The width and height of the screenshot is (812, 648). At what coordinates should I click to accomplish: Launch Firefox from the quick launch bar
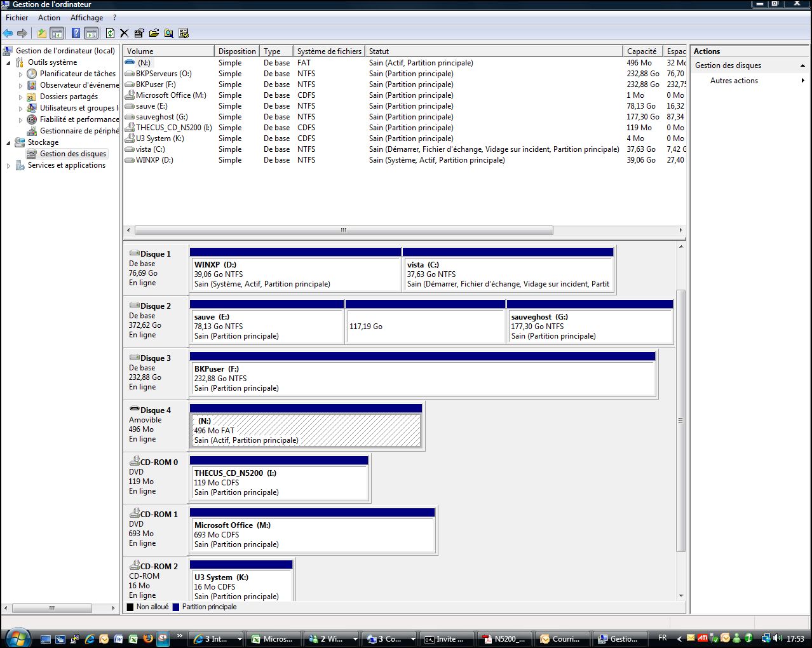[x=148, y=638]
